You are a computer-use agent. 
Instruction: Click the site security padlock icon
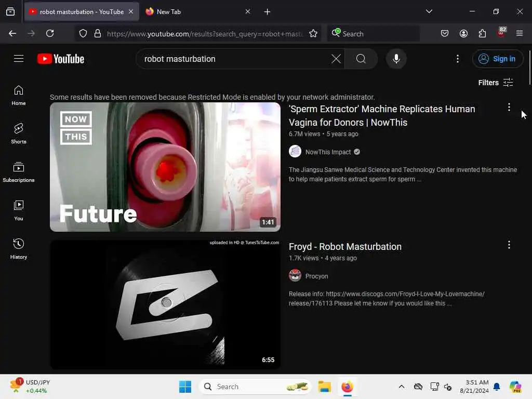tap(97, 33)
